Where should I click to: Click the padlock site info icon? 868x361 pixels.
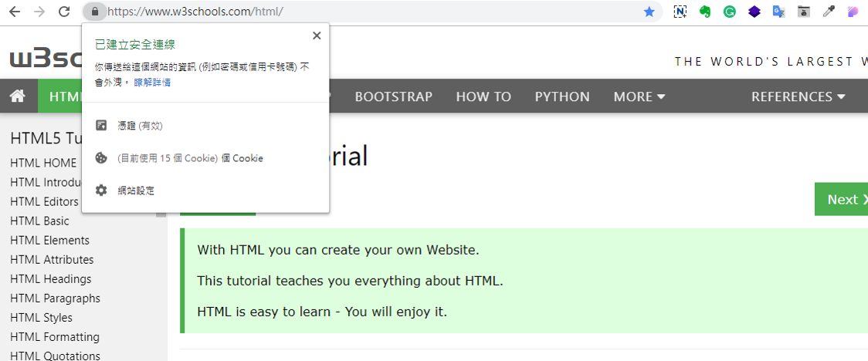(95, 11)
